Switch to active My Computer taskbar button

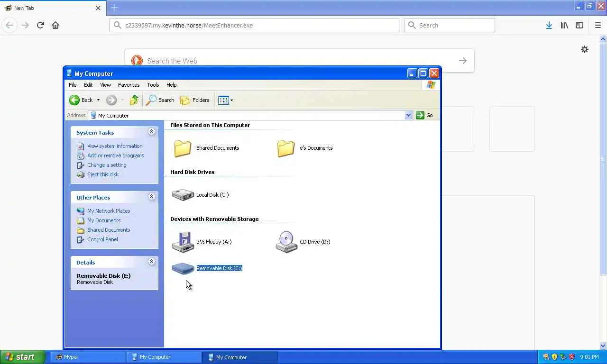240,357
